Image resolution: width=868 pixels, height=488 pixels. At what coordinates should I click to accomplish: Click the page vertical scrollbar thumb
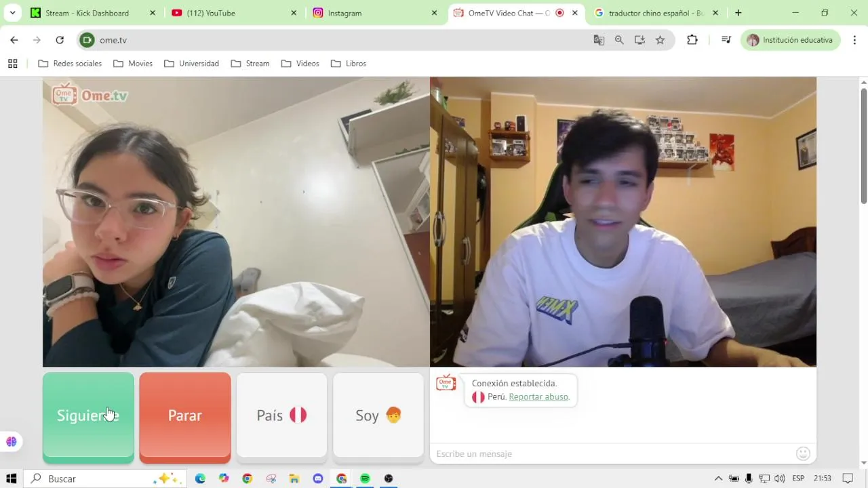coord(863,145)
